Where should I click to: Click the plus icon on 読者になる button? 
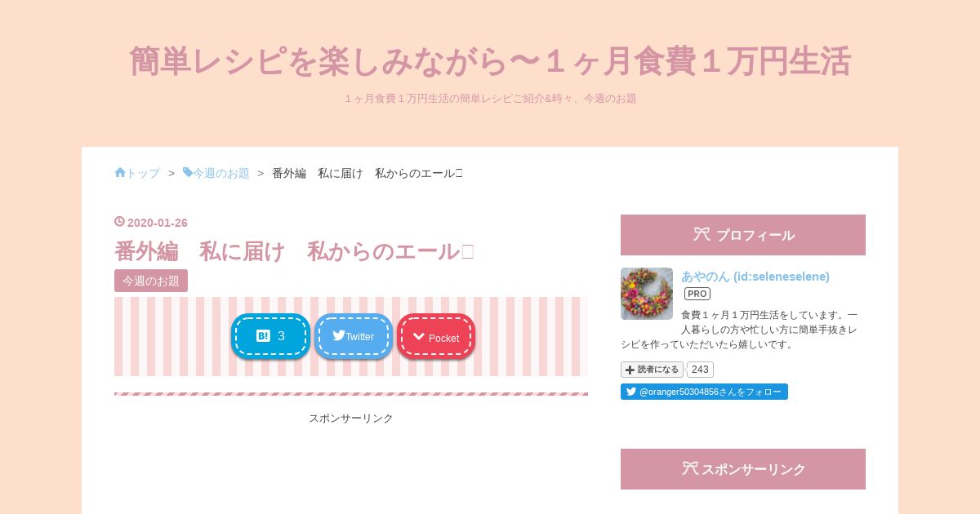(630, 370)
